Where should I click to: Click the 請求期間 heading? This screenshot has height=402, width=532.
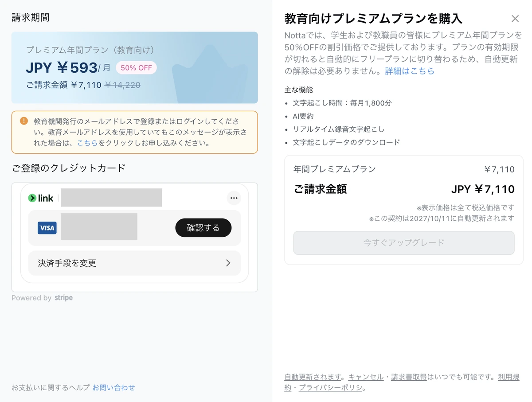pyautogui.click(x=30, y=17)
